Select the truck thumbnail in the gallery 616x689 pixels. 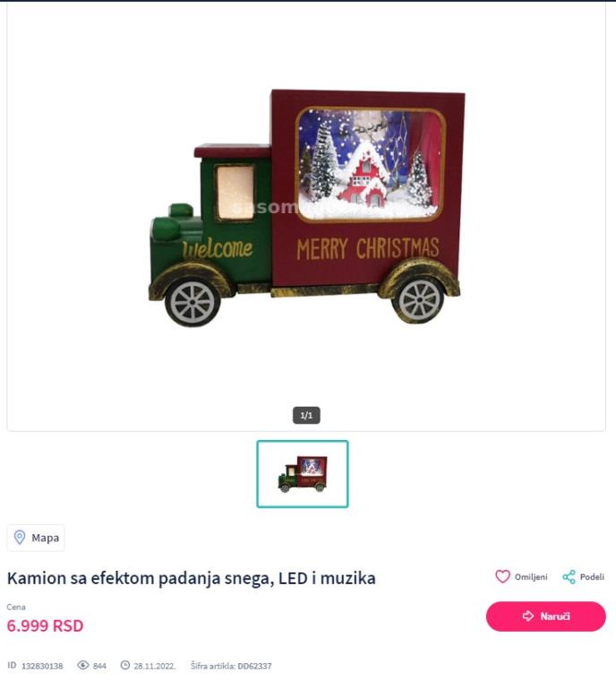tap(303, 474)
